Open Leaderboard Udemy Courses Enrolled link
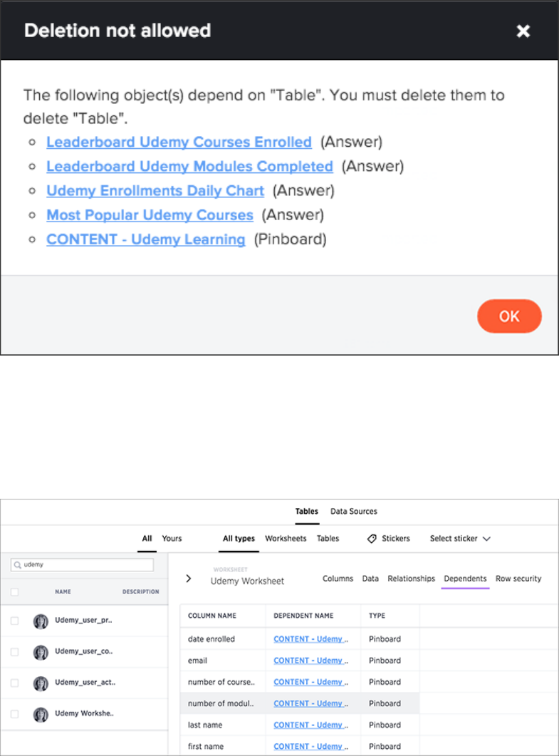 point(179,142)
